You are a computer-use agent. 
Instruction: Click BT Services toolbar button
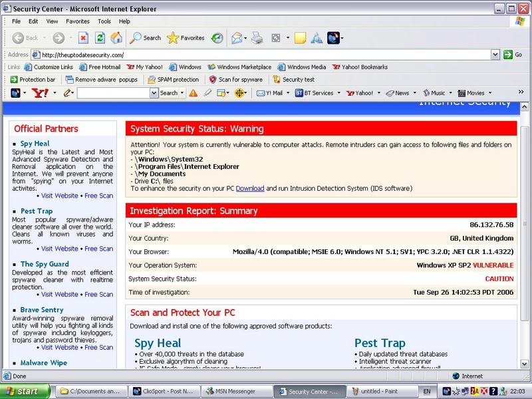pos(314,93)
